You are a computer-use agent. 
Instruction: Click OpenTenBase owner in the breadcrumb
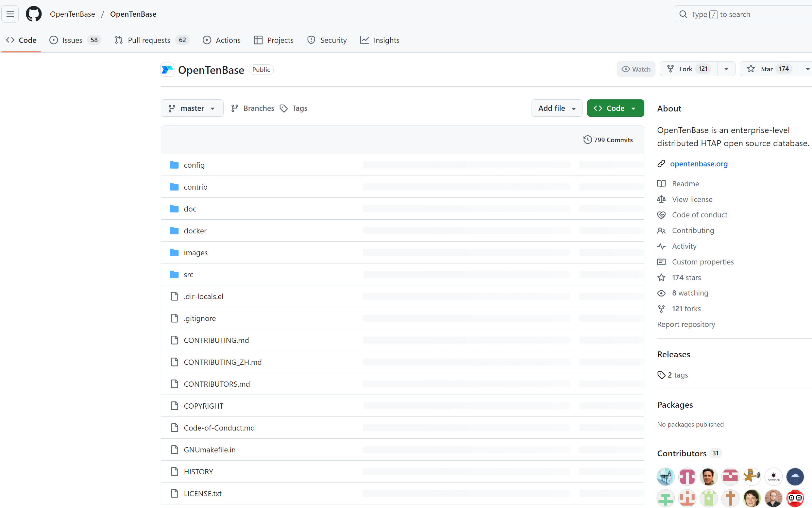tap(73, 14)
